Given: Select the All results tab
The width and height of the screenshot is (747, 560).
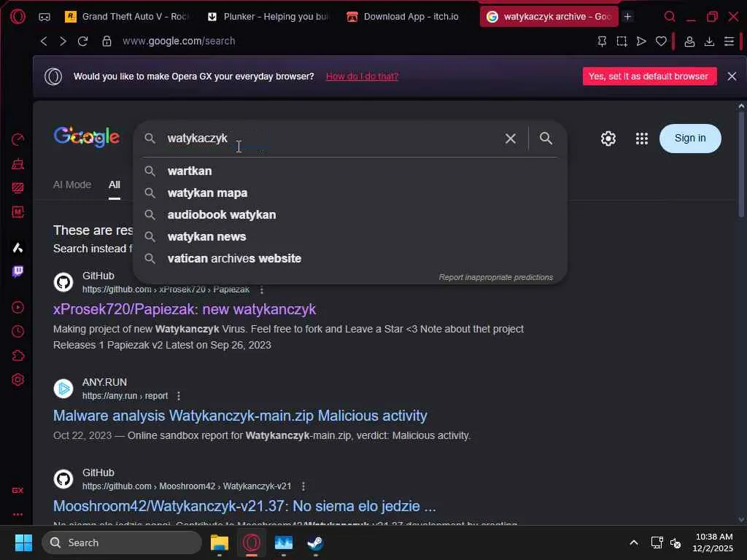Looking at the screenshot, I should pyautogui.click(x=115, y=184).
